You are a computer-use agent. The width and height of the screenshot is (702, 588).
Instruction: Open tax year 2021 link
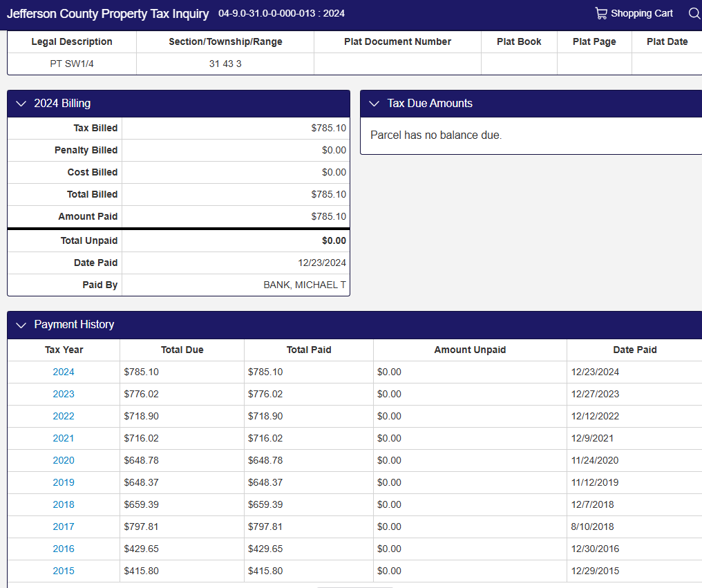click(64, 438)
